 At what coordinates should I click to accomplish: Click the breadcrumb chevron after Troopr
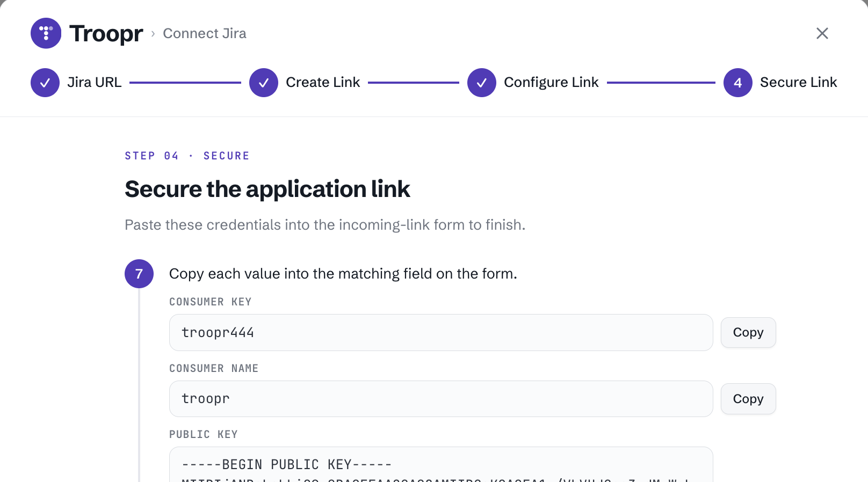point(153,34)
